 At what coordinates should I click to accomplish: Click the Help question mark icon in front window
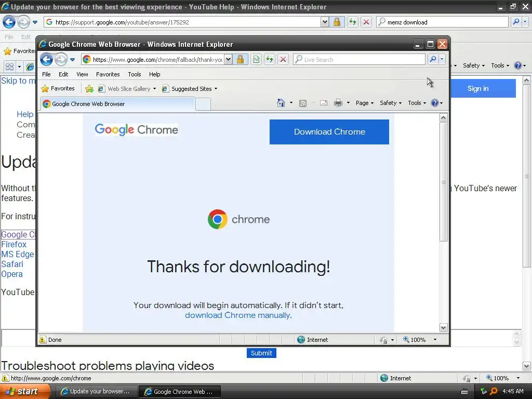click(435, 103)
